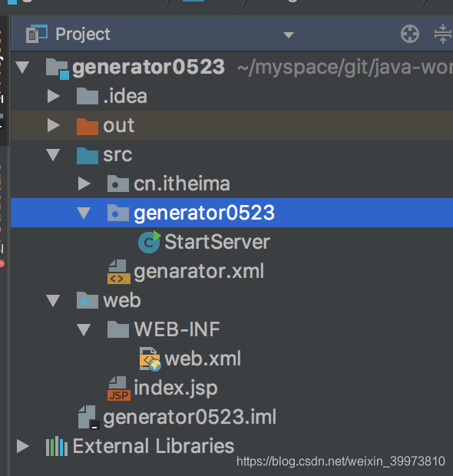The height and width of the screenshot is (476, 453).
Task: Select the web folder name
Action: click(x=122, y=300)
